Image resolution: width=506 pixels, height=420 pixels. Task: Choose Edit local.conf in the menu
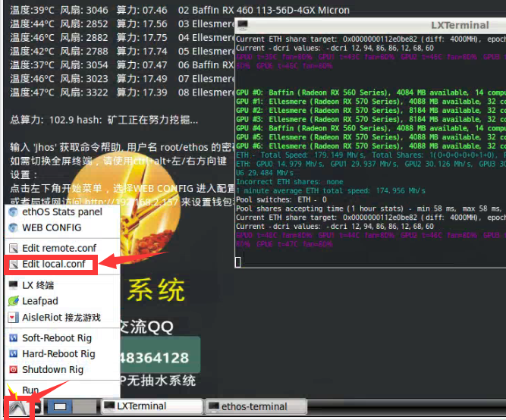point(54,264)
